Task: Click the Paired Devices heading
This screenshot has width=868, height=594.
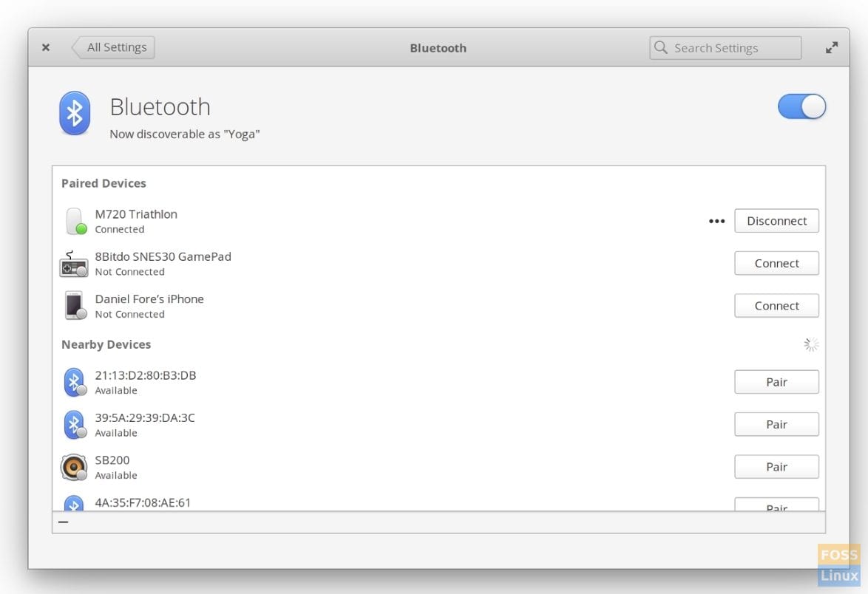Action: click(104, 184)
